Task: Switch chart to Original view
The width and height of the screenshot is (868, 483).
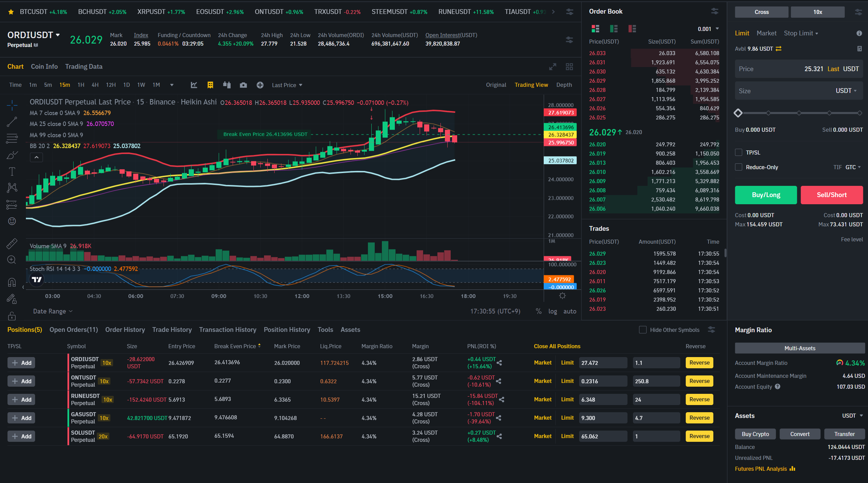Action: coord(496,85)
